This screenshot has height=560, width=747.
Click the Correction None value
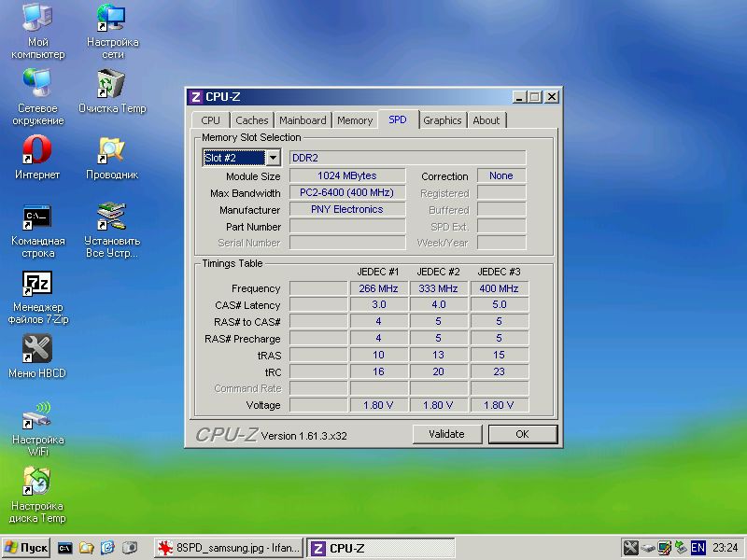(501, 175)
